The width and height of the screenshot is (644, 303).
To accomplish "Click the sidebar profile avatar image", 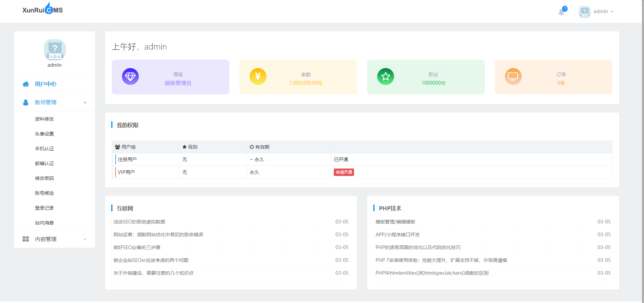I will pyautogui.click(x=55, y=50).
